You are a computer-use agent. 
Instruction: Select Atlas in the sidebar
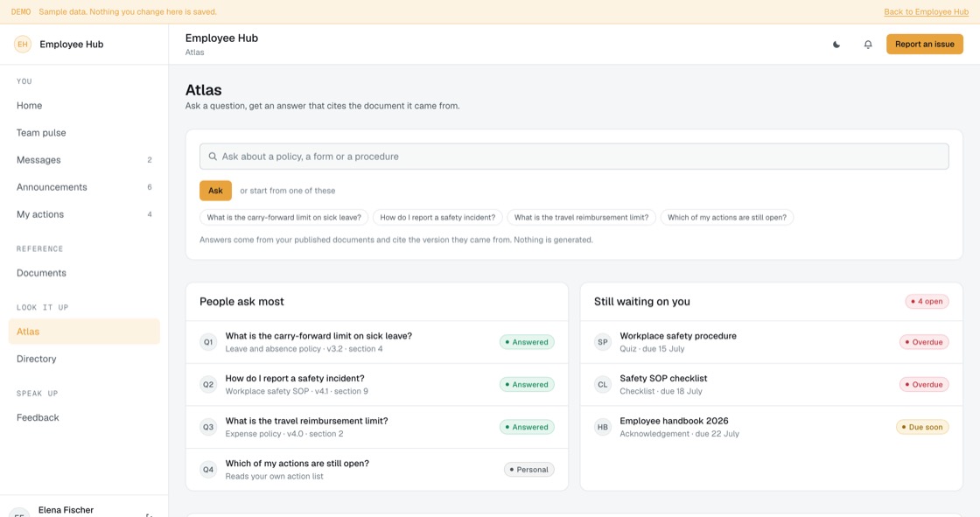click(x=84, y=332)
